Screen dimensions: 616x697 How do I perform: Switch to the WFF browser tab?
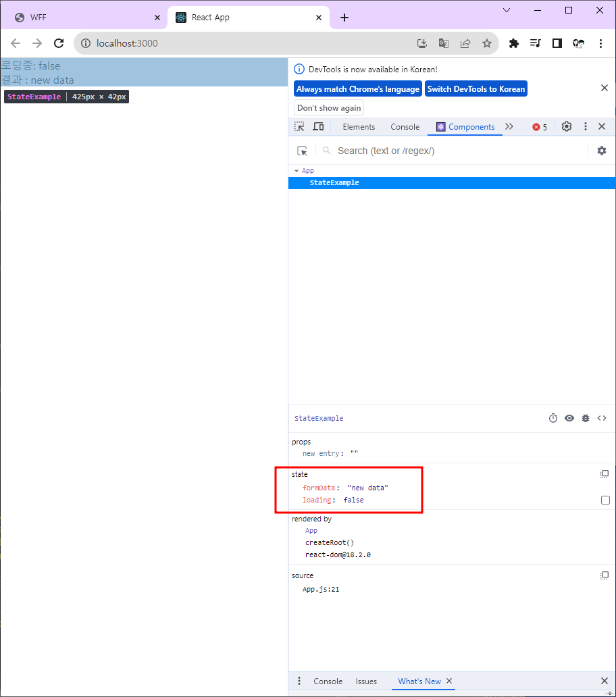point(83,18)
